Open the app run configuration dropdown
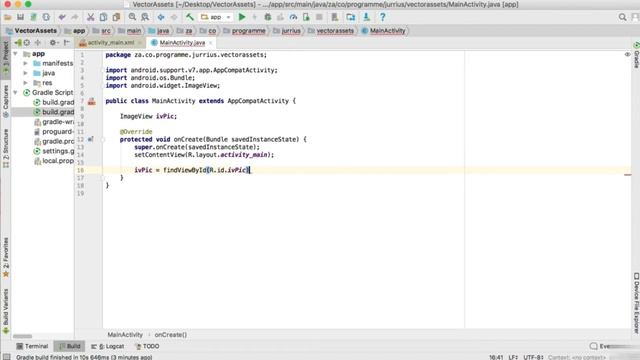The width and height of the screenshot is (640, 360). (216, 17)
